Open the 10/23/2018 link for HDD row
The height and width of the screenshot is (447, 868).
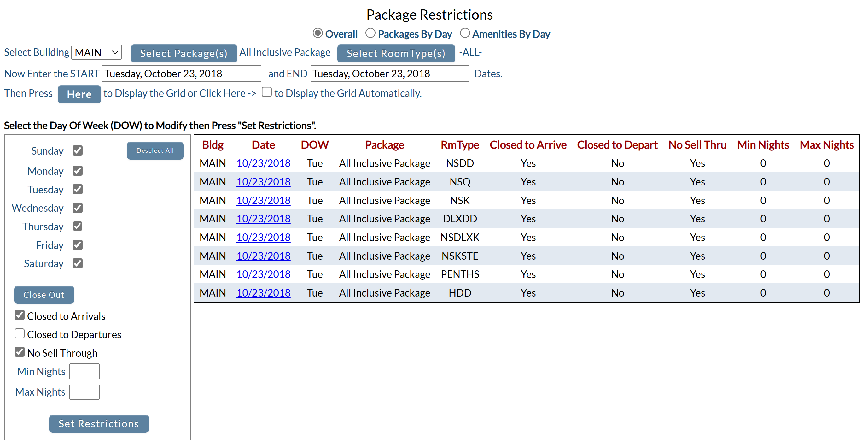point(263,293)
